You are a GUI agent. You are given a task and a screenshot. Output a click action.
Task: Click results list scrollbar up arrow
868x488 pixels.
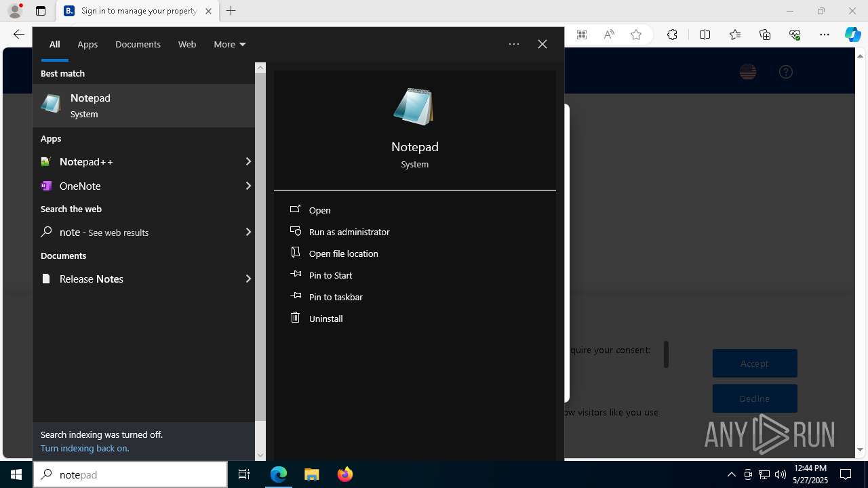click(260, 68)
